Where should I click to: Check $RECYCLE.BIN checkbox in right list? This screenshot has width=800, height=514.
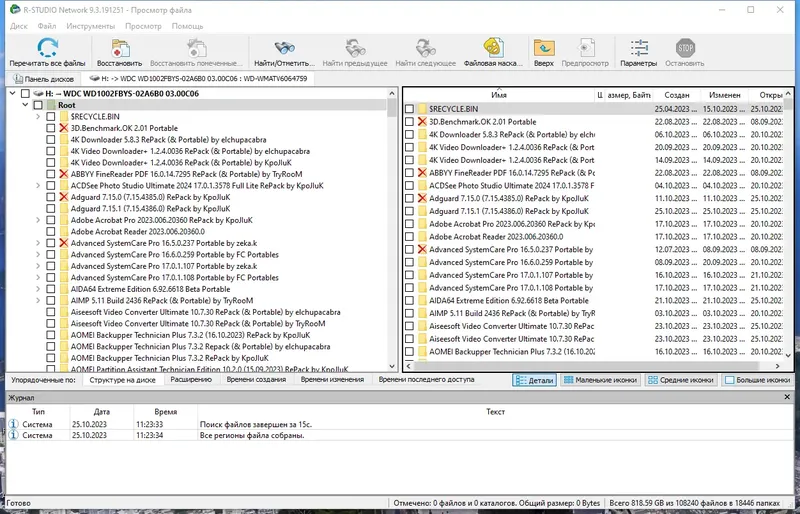tap(409, 109)
